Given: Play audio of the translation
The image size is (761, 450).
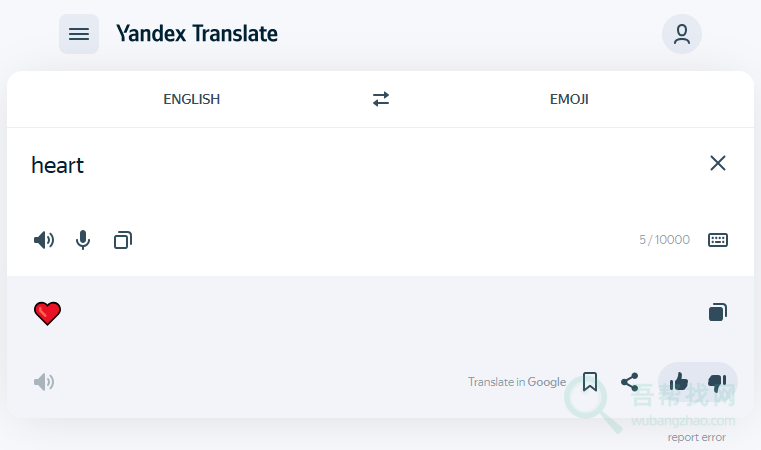Looking at the screenshot, I should tap(44, 382).
